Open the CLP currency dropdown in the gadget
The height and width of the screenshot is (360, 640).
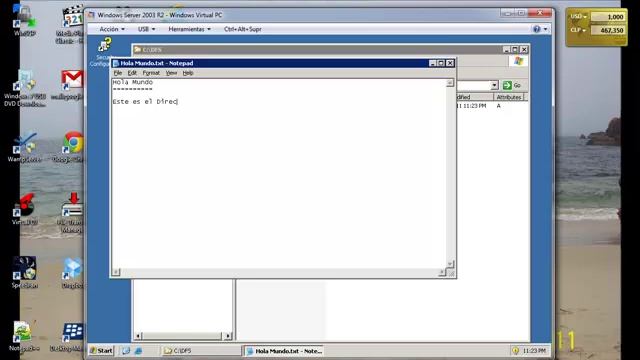tap(578, 30)
